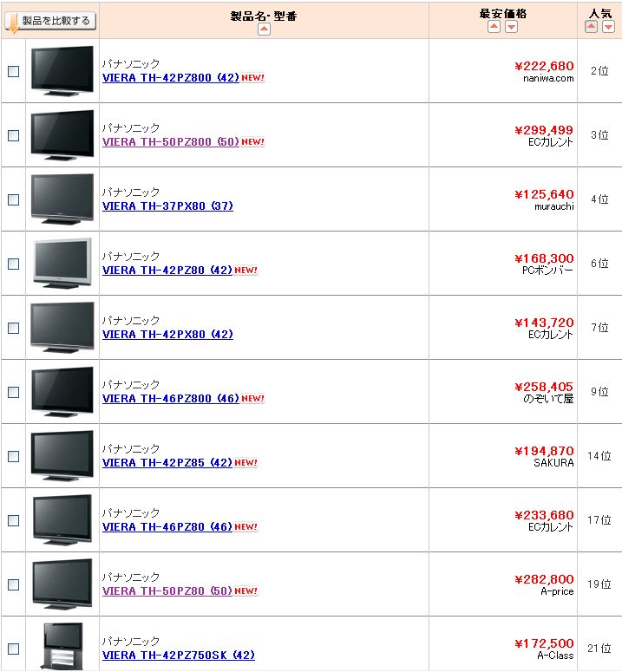Click the ¥125,640 murauchi price

[544, 194]
